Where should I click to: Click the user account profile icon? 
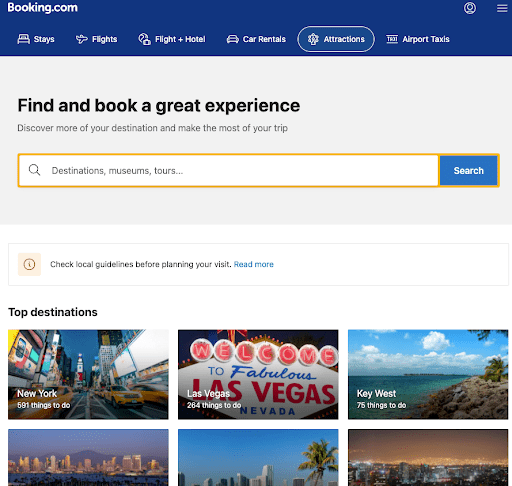click(x=470, y=8)
